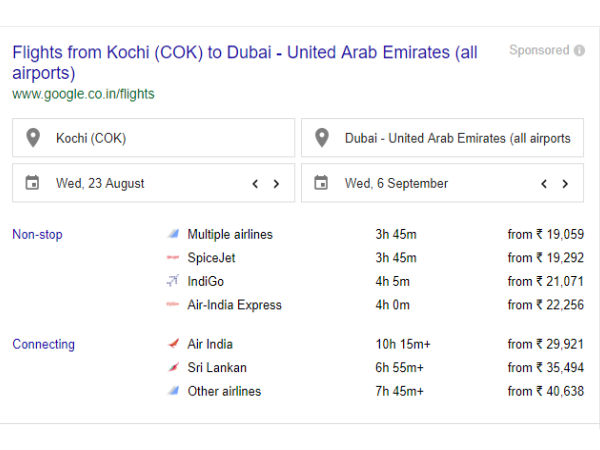Go to previous return date
The image size is (600, 450).
click(544, 184)
